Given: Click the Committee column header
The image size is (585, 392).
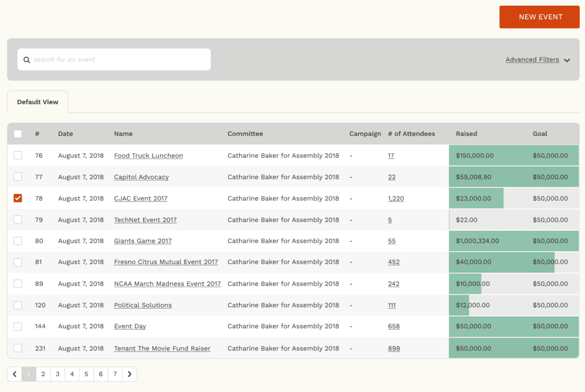Looking at the screenshot, I should 245,134.
